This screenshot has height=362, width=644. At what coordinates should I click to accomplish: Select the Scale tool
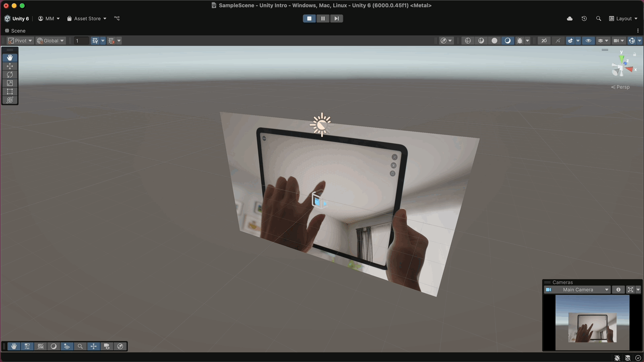pyautogui.click(x=10, y=83)
